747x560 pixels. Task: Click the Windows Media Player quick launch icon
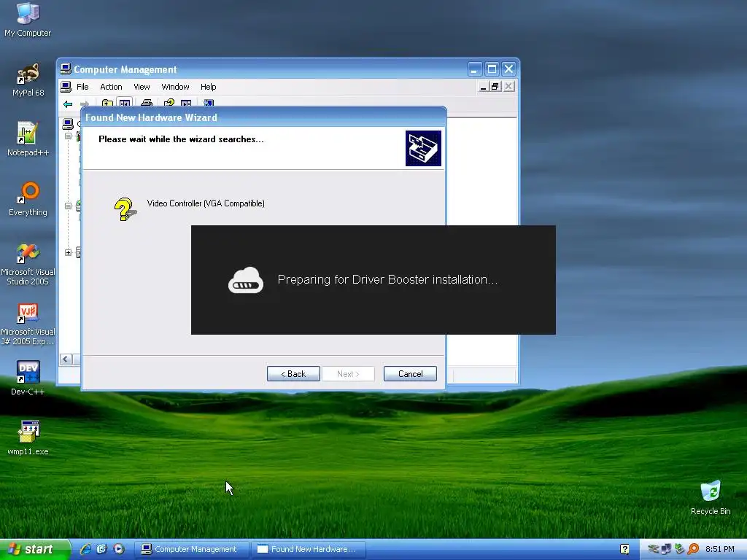pyautogui.click(x=119, y=549)
